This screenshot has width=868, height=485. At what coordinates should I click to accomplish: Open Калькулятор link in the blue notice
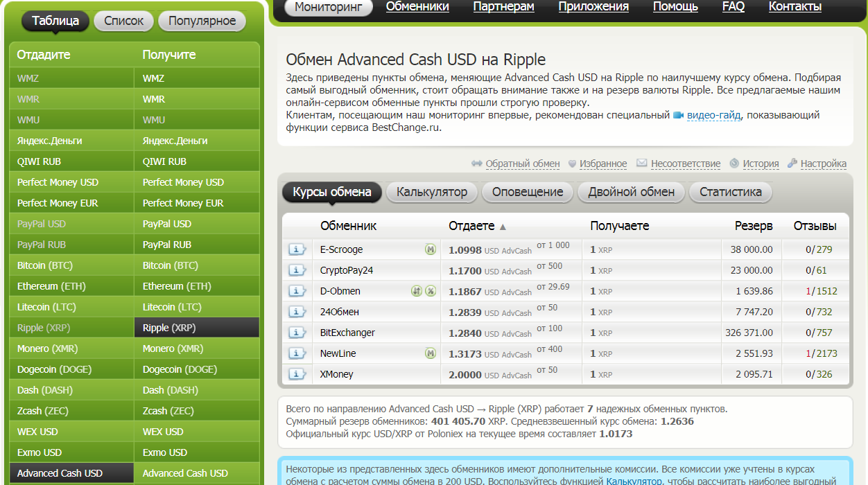click(634, 480)
